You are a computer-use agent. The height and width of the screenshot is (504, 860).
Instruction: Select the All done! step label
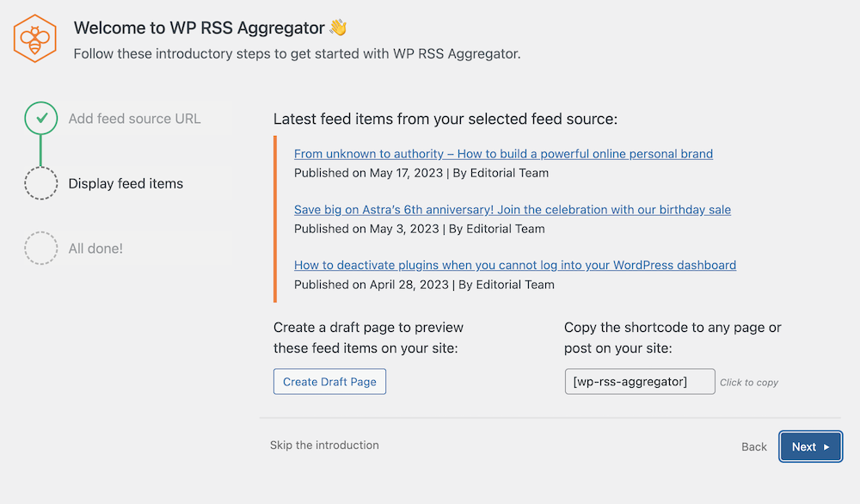click(95, 249)
